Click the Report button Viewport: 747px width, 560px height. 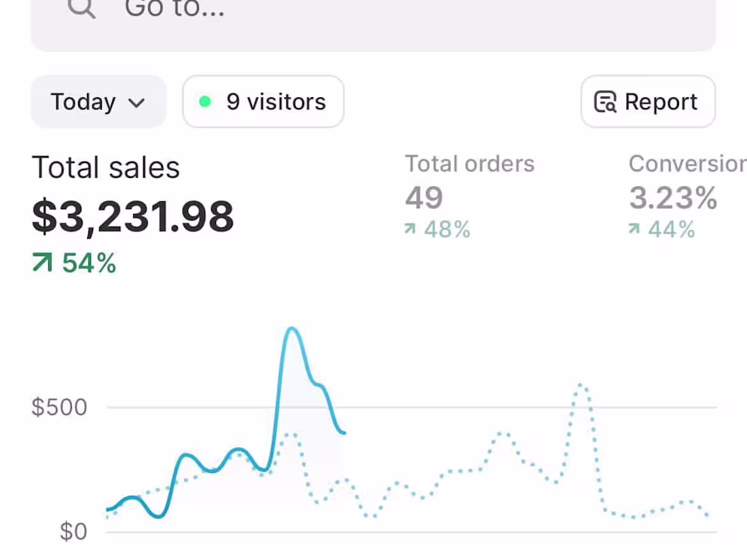[647, 102]
